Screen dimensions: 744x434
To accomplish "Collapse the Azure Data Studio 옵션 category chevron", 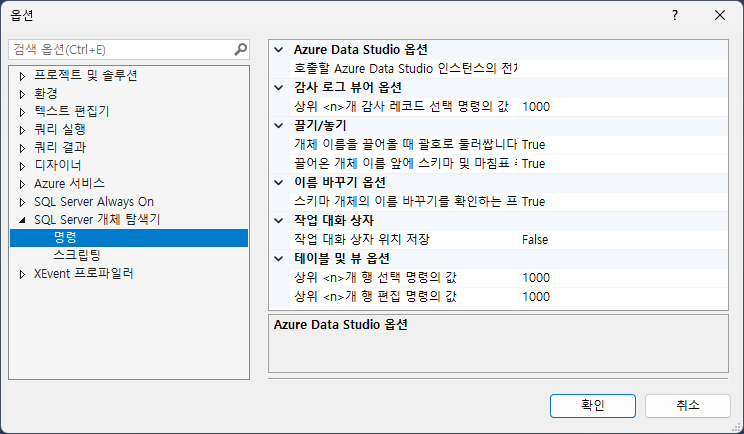I will 279,50.
